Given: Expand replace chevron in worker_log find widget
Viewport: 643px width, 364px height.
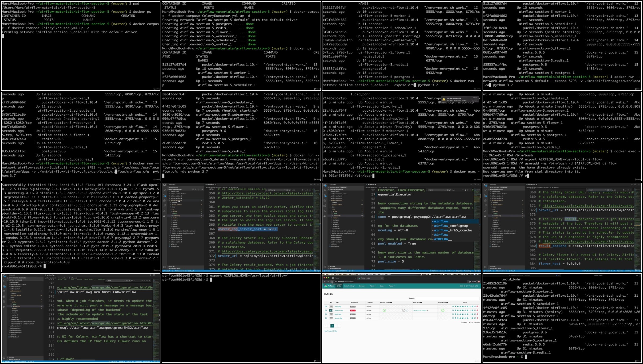Looking at the screenshot, I should point(266,190).
